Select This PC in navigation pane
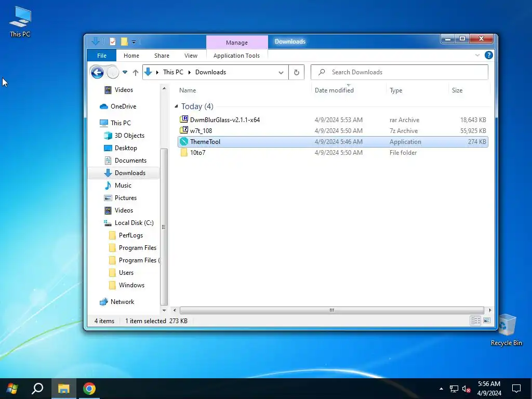This screenshot has width=532, height=399. tap(121, 123)
